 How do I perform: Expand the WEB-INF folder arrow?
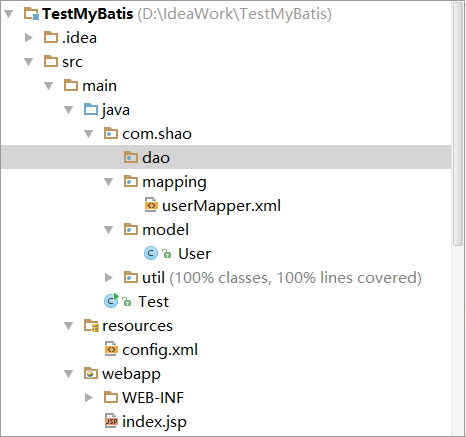(x=89, y=397)
